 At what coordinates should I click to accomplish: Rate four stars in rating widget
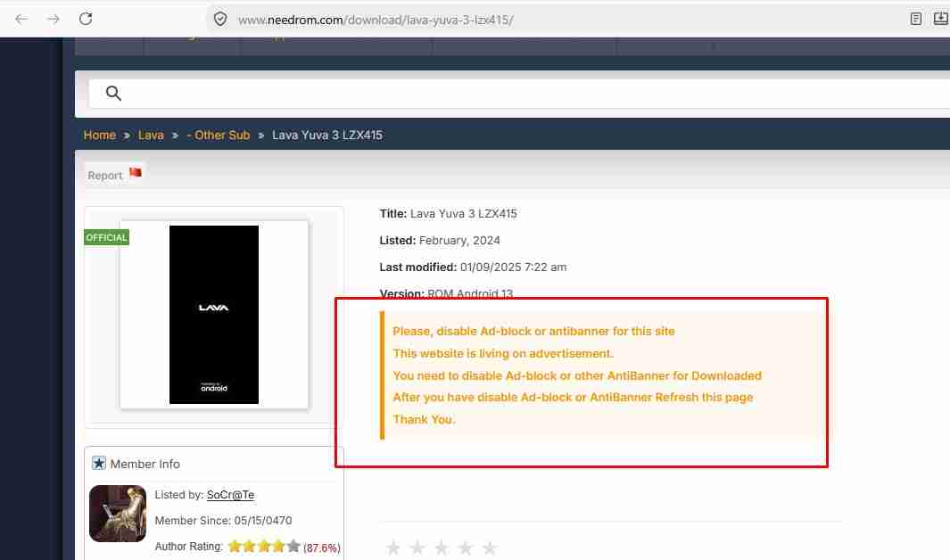466,548
